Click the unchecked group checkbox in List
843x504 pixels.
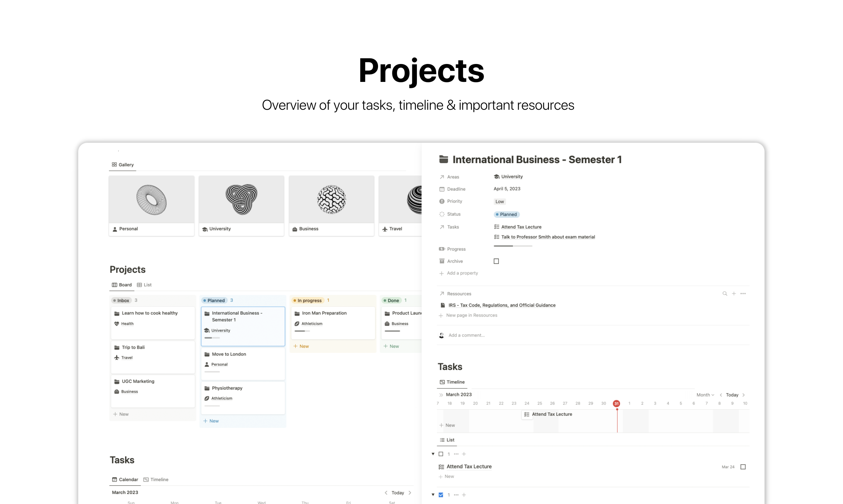[x=441, y=454]
